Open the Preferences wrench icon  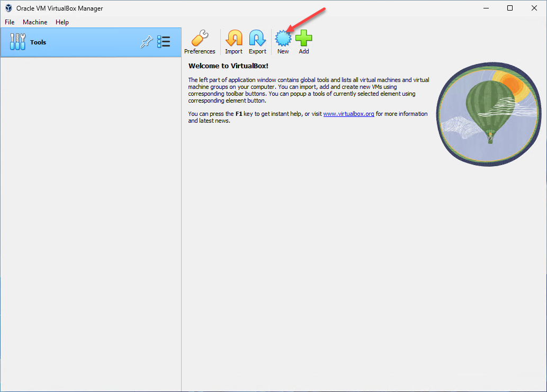pyautogui.click(x=200, y=38)
